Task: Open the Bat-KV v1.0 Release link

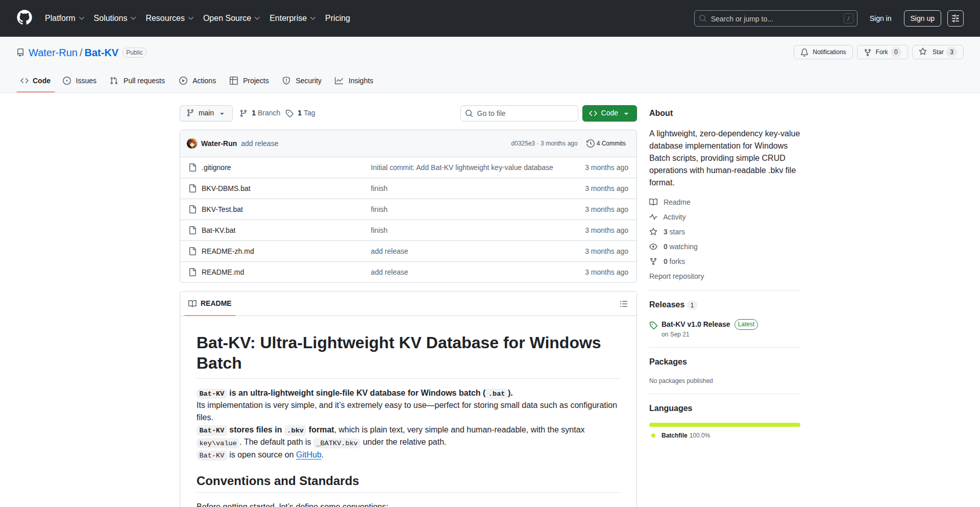Action: [696, 324]
